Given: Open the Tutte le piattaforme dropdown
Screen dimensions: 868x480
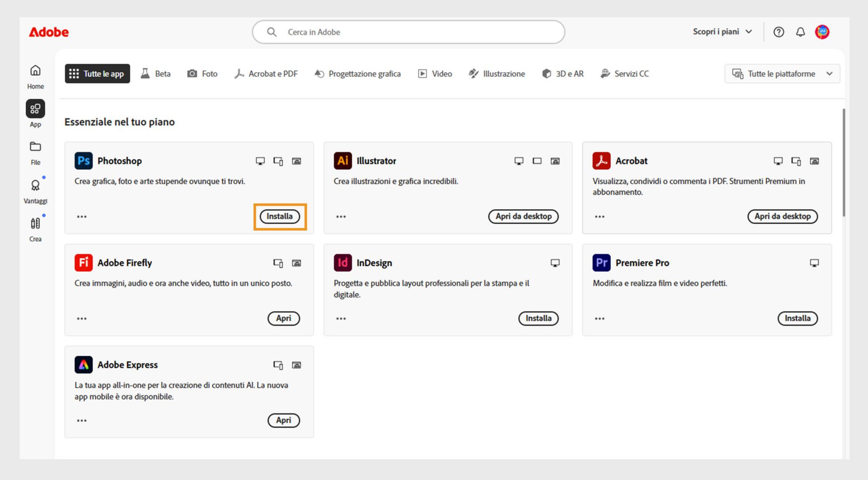Looking at the screenshot, I should point(782,74).
